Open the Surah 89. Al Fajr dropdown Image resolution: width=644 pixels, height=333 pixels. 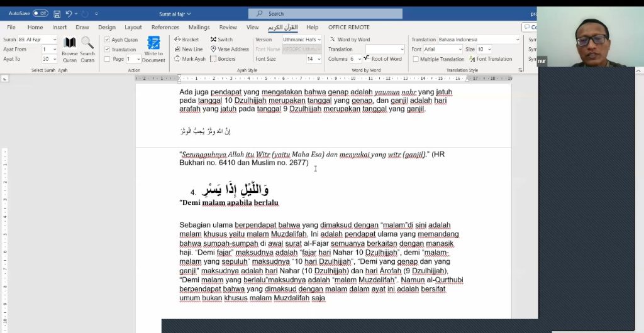[x=55, y=40]
